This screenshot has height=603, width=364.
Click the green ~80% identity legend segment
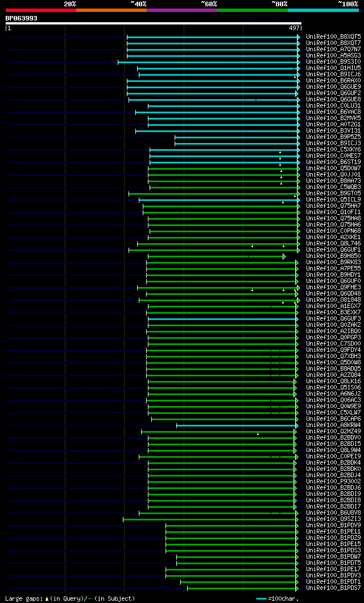(253, 10)
